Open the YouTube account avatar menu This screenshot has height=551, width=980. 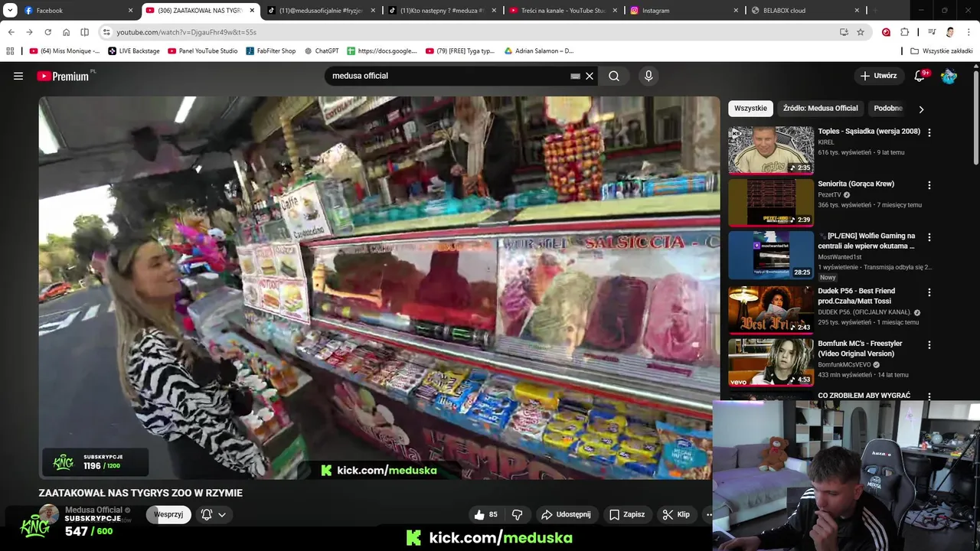(949, 76)
